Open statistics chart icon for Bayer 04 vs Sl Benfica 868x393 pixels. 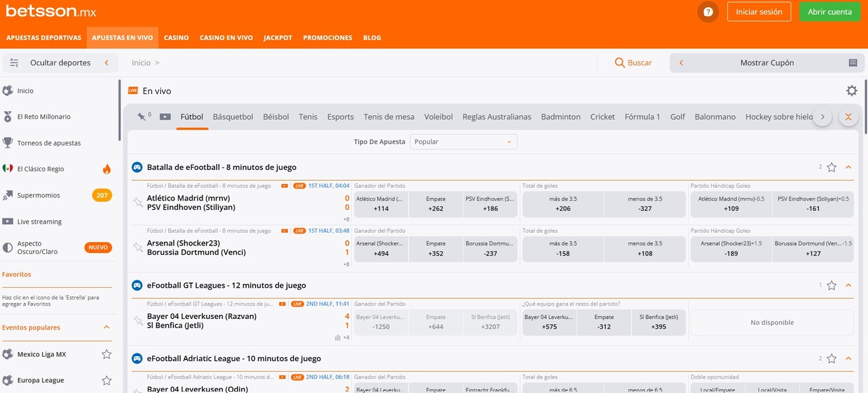click(x=338, y=337)
